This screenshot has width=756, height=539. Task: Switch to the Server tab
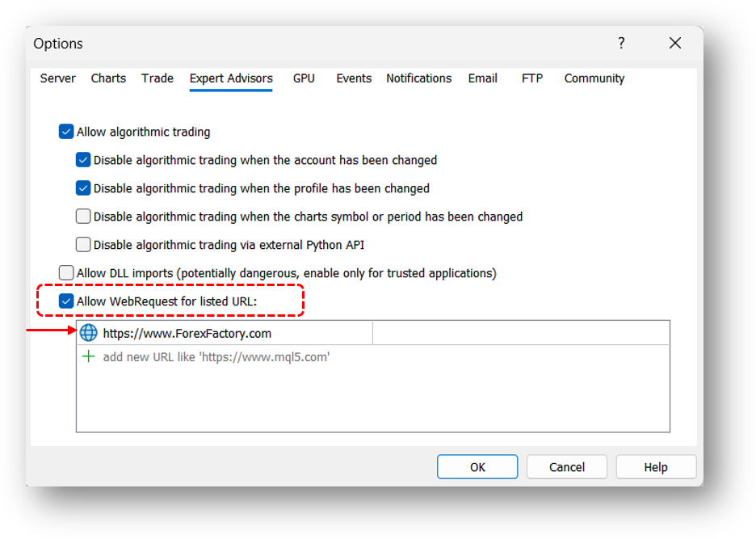(x=58, y=78)
